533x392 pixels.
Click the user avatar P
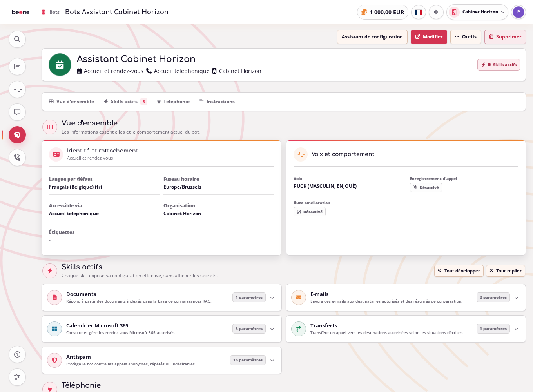[518, 12]
